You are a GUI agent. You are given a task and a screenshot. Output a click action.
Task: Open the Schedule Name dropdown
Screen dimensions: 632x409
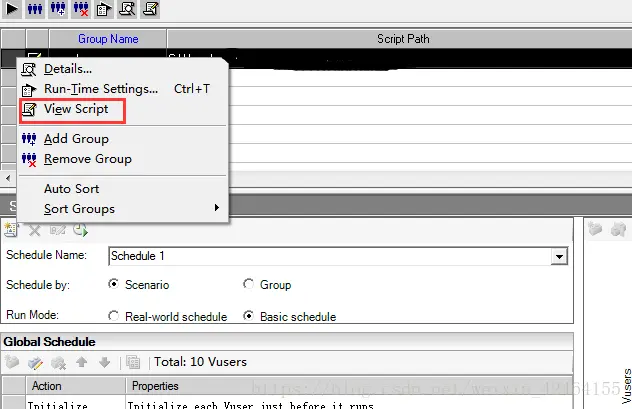559,256
